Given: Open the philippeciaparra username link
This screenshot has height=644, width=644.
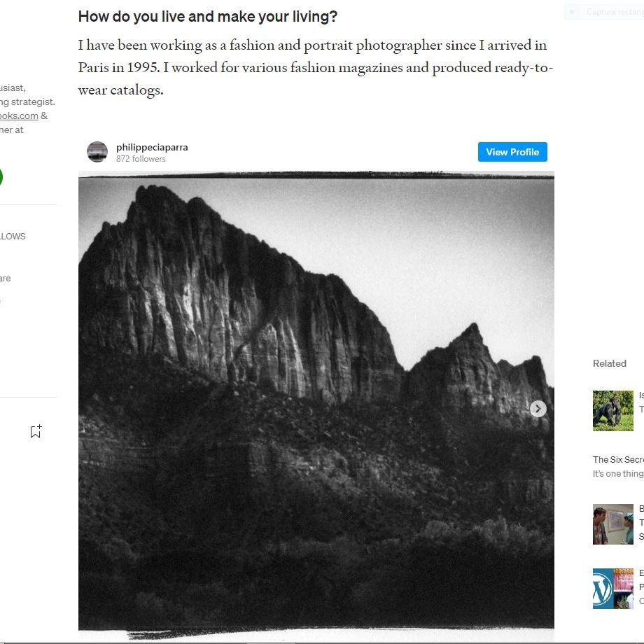Looking at the screenshot, I should [x=152, y=147].
